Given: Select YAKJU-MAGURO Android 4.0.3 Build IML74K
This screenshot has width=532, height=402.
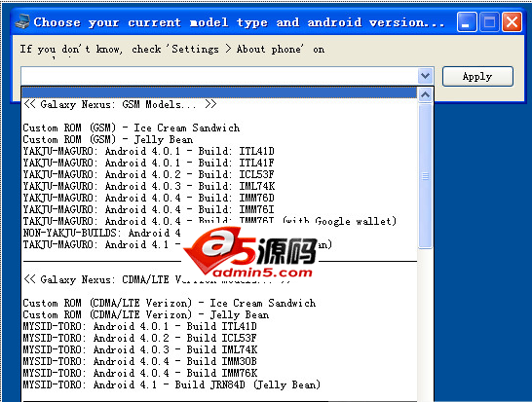Looking at the screenshot, I should pyautogui.click(x=149, y=187).
